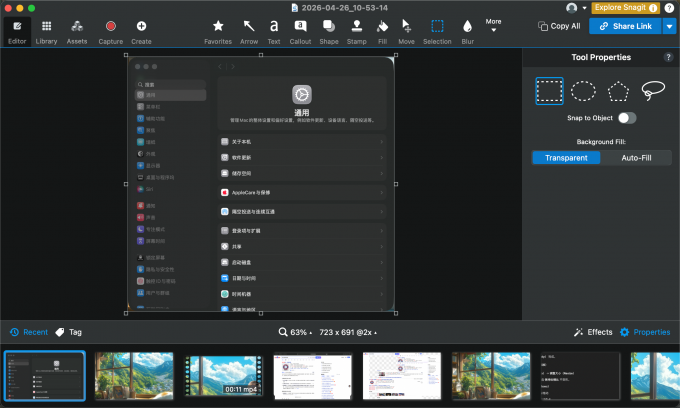Image resolution: width=680 pixels, height=408 pixels.
Task: Open the Library view
Action: coord(46,32)
